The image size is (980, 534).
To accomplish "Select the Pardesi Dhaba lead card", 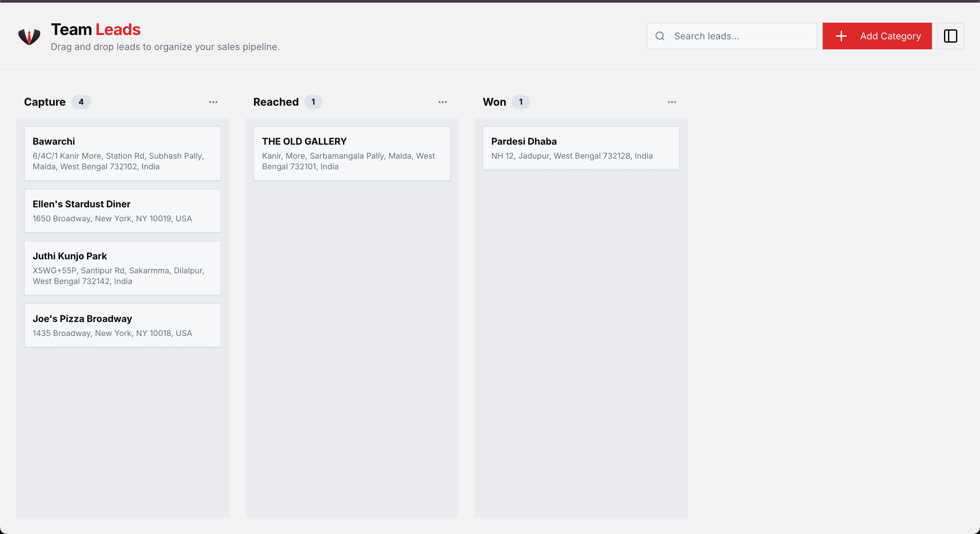I will (581, 148).
